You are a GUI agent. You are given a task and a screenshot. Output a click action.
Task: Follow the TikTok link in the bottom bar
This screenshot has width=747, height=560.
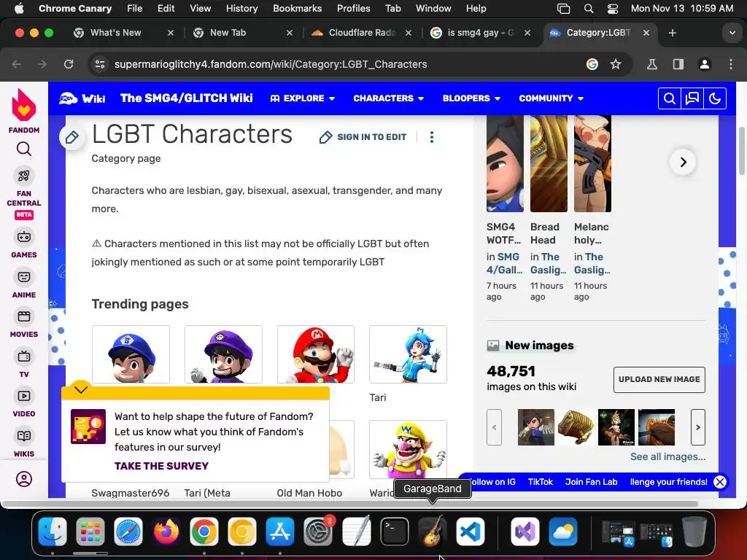pyautogui.click(x=541, y=482)
